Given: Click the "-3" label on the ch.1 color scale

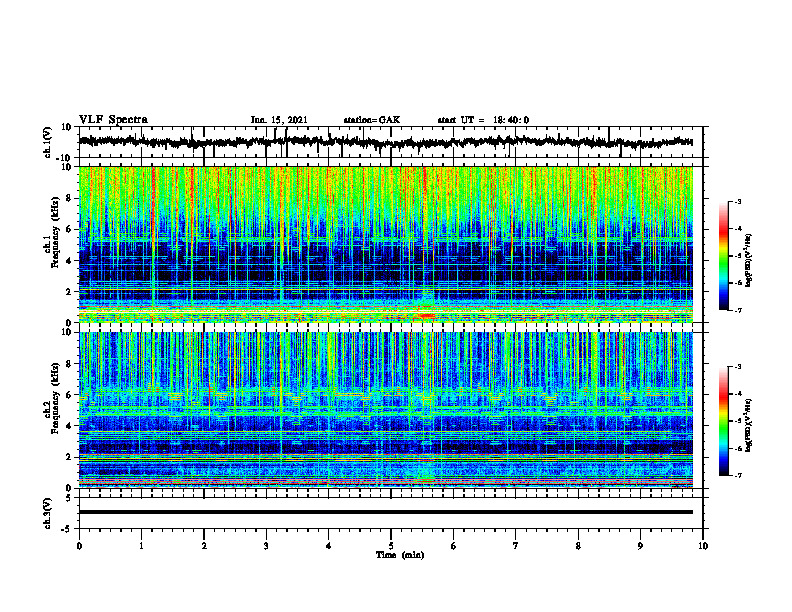Looking at the screenshot, I should [x=738, y=201].
